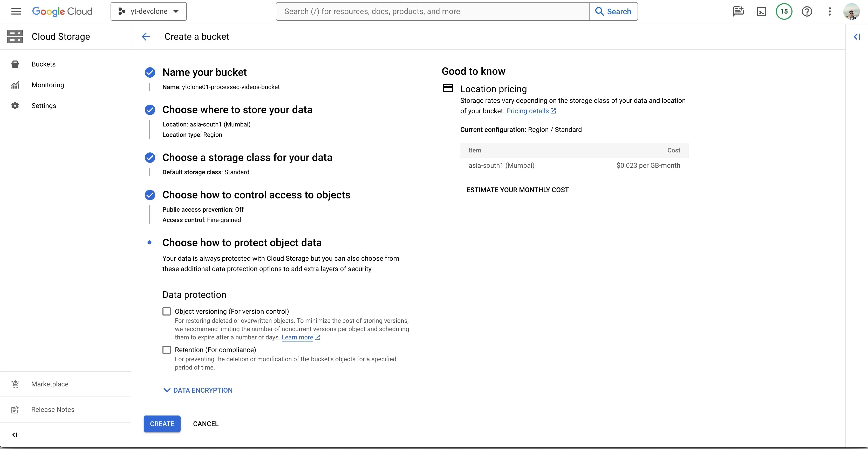This screenshot has width=868, height=449.
Task: Open Settings panel
Action: [44, 105]
